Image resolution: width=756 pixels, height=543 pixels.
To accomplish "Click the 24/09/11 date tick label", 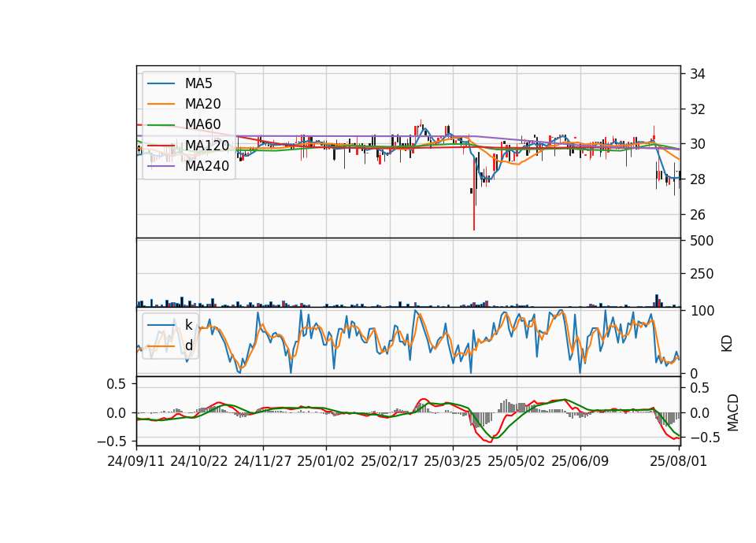I will pyautogui.click(x=136, y=461).
